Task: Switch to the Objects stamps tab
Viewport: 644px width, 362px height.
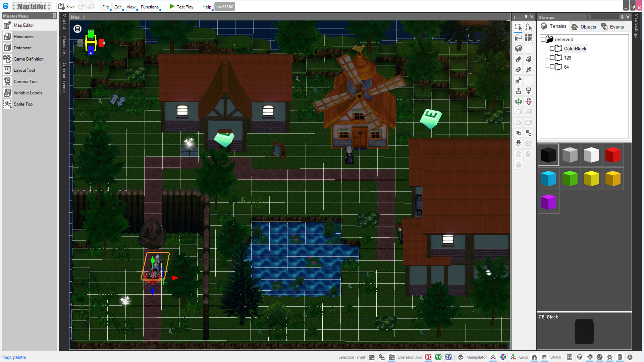Action: point(584,27)
